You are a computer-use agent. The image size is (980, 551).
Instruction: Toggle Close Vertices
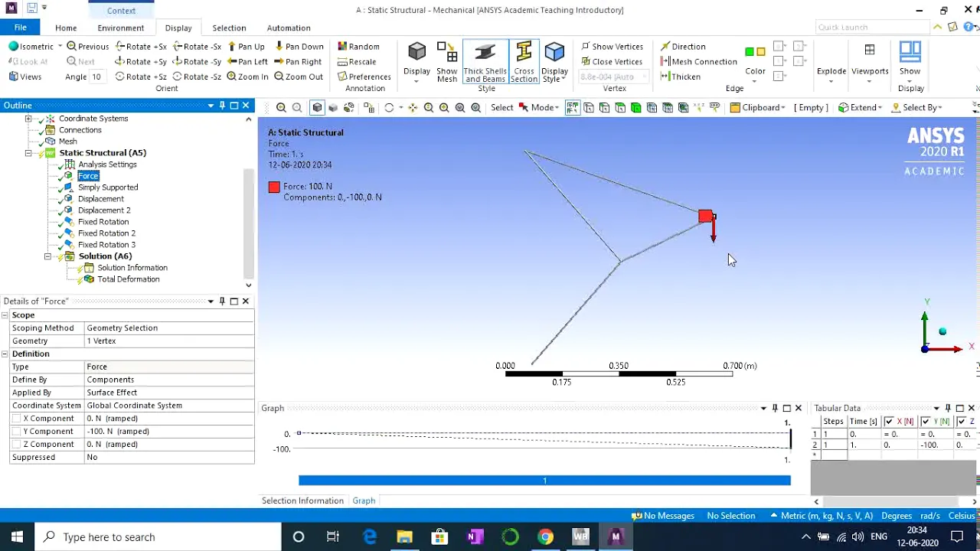[612, 62]
